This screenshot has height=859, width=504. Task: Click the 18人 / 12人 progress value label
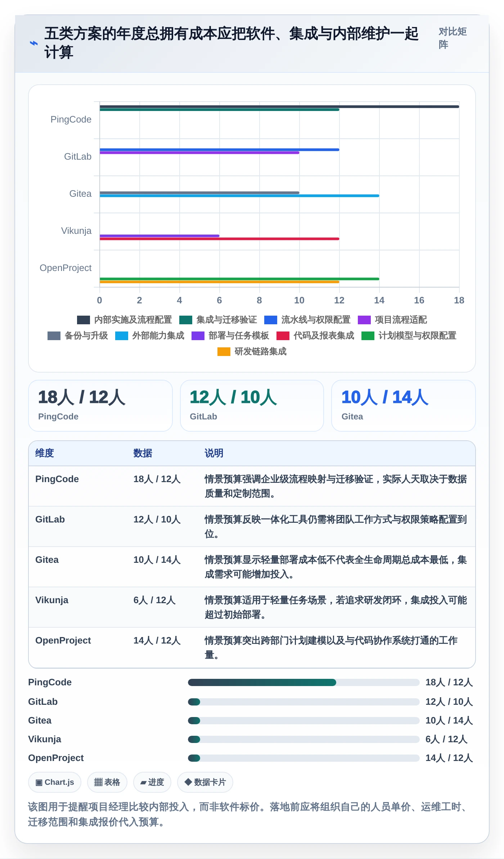[449, 682]
